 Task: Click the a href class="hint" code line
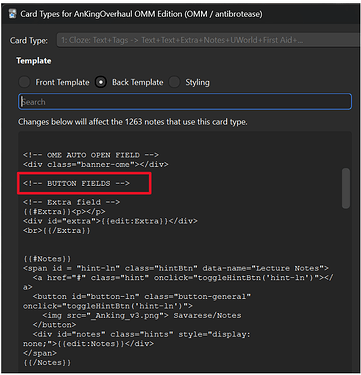coord(183,278)
